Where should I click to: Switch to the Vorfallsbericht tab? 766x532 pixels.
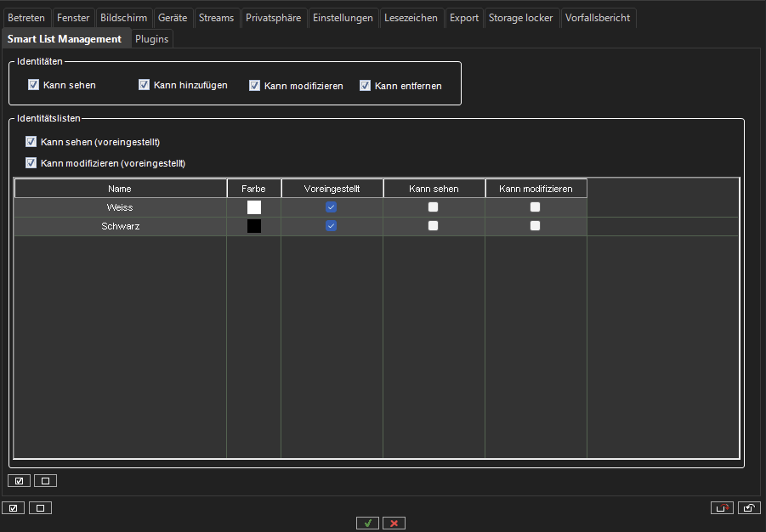pyautogui.click(x=598, y=18)
